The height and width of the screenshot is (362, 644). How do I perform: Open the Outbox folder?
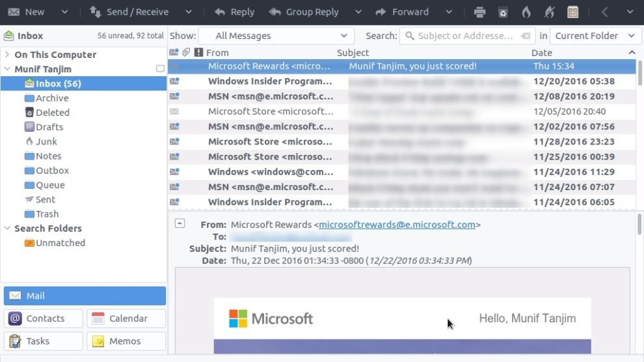[x=52, y=170]
